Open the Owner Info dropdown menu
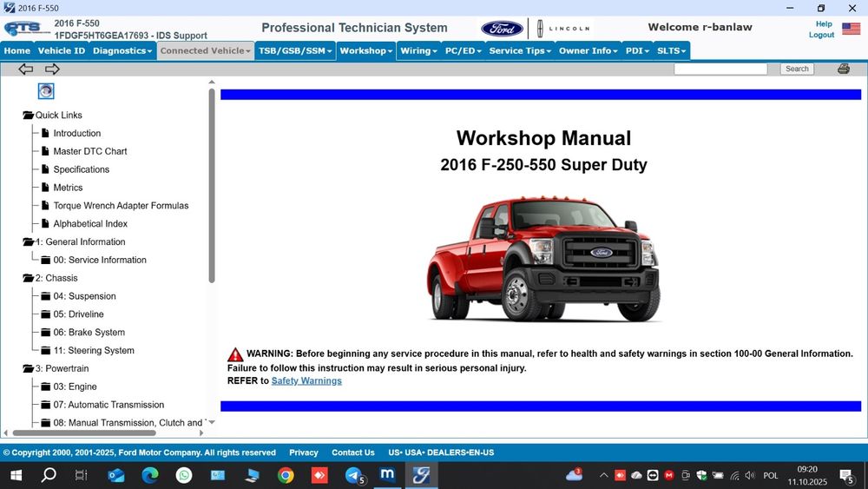The width and height of the screenshot is (868, 489). (588, 50)
